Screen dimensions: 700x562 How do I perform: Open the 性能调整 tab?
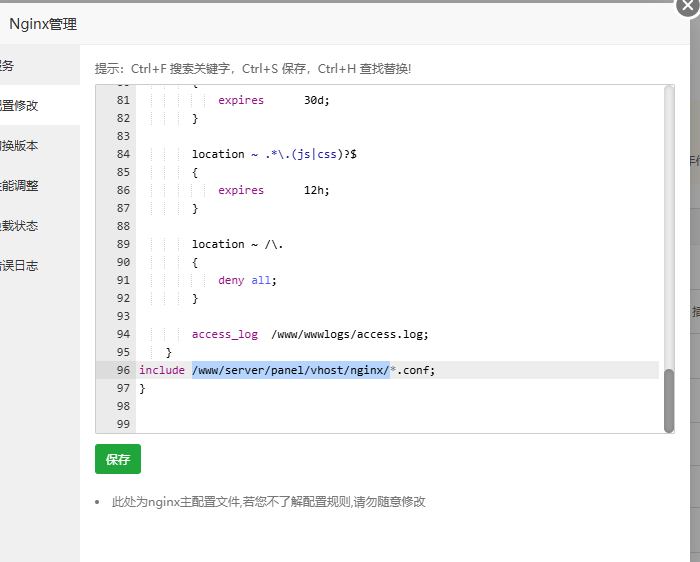click(40, 186)
